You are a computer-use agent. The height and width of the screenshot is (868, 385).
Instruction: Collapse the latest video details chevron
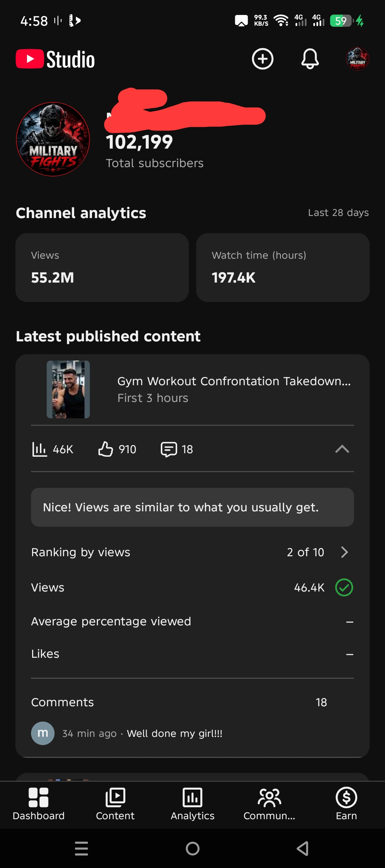coord(342,449)
